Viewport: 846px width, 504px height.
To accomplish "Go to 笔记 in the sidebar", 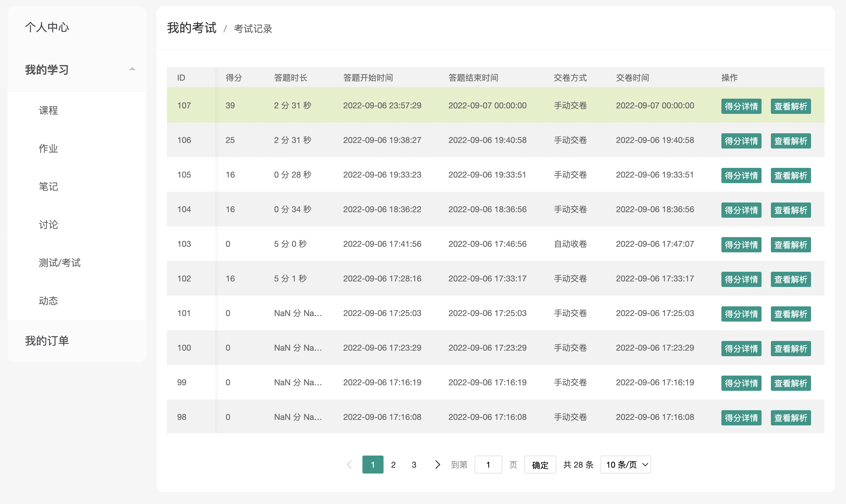I will pyautogui.click(x=48, y=187).
